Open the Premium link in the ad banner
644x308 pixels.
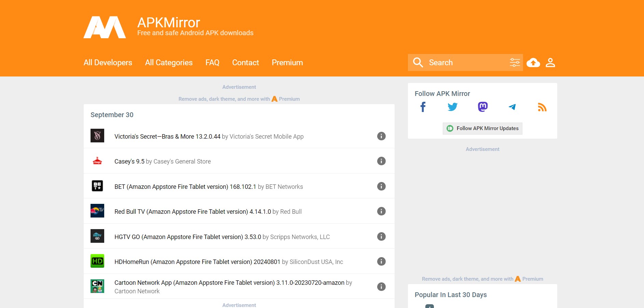click(289, 99)
